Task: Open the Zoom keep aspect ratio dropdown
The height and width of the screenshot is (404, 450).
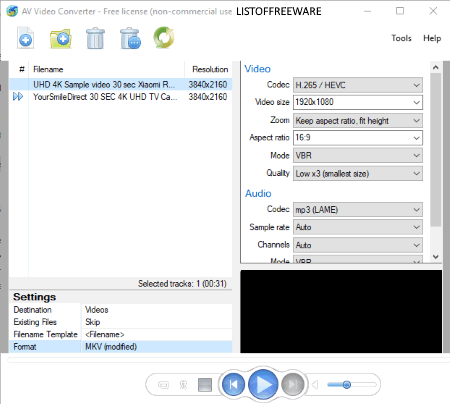Action: 358,120
